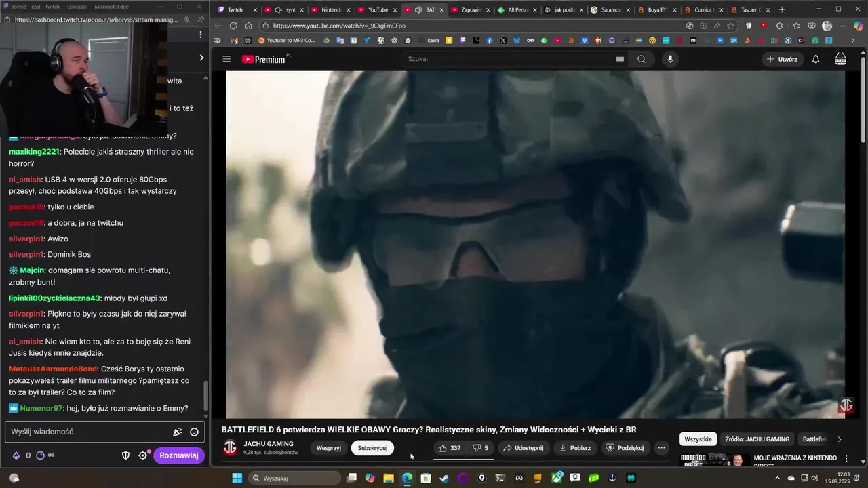
Task: Open the Bits balance icon in chat
Action: coord(16,455)
